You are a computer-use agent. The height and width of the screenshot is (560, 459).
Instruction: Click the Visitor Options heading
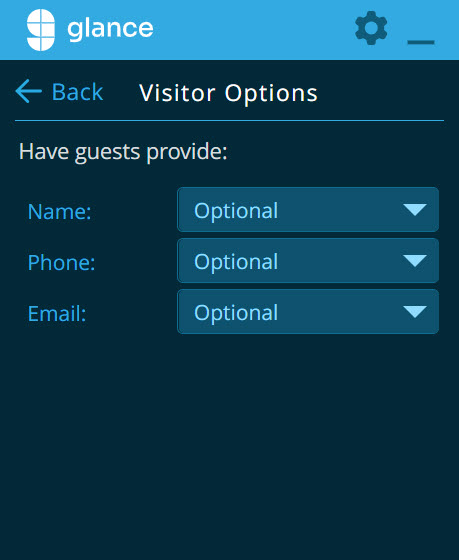228,93
